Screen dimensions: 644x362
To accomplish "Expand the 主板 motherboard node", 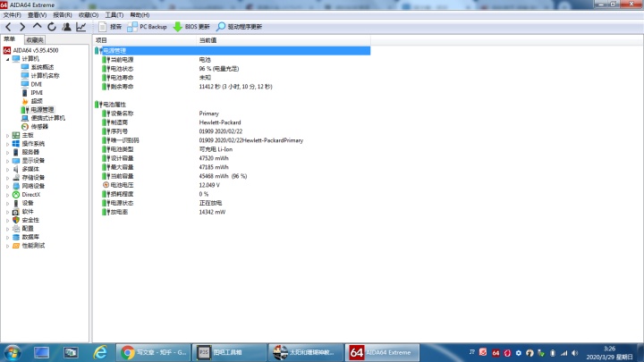I will [x=7, y=136].
